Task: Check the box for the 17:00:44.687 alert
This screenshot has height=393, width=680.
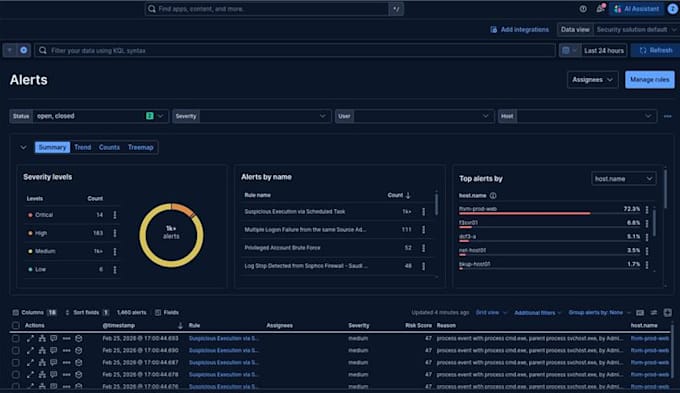Action: coord(16,363)
